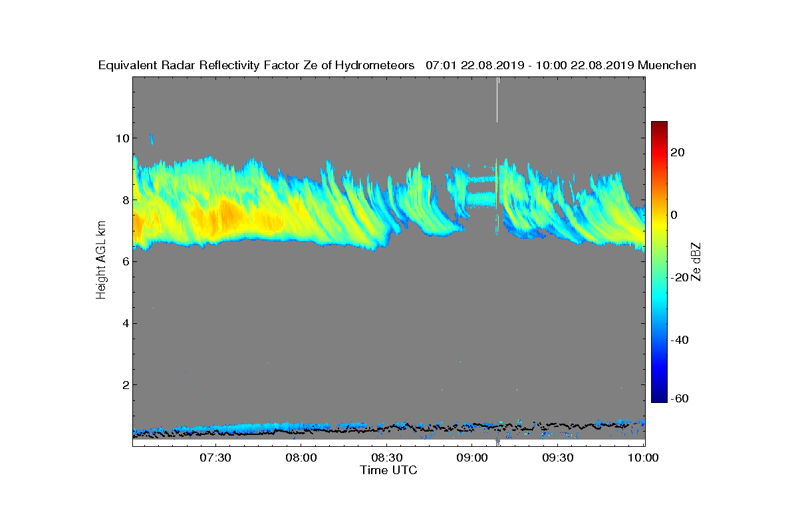Screen dimensions: 798x532
Task: Click the height tick label '2'
Action: (x=125, y=384)
